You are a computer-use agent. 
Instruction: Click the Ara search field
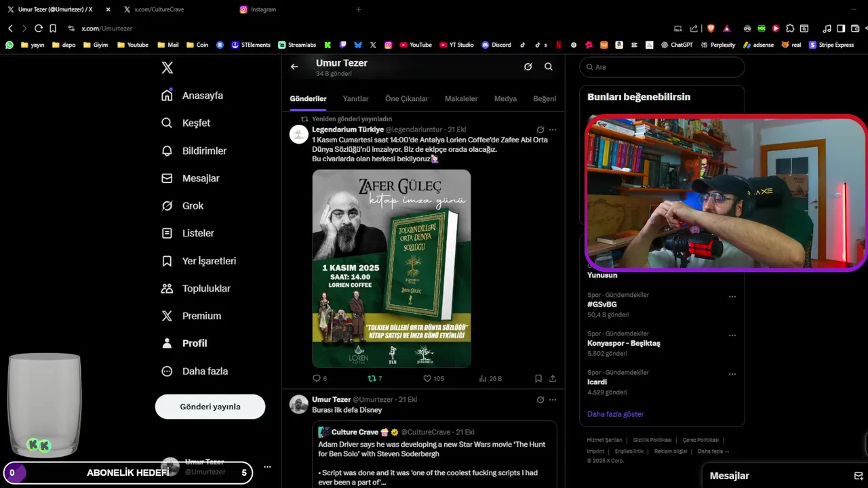pos(662,67)
